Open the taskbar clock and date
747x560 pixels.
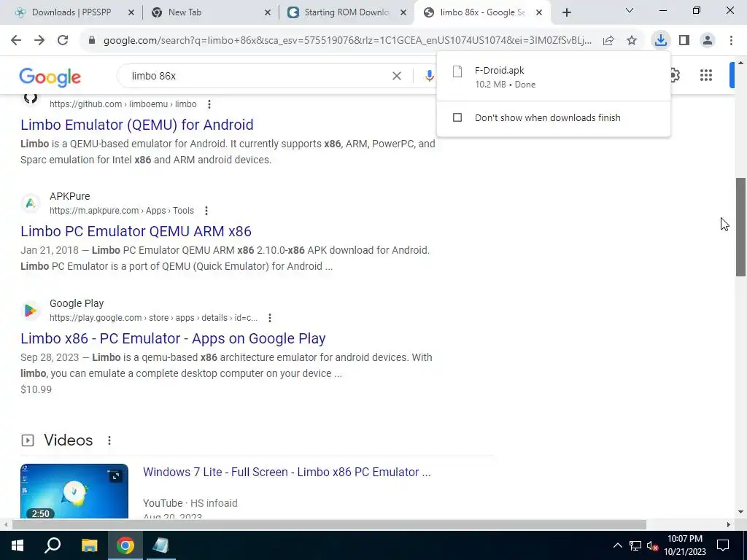coord(684,545)
